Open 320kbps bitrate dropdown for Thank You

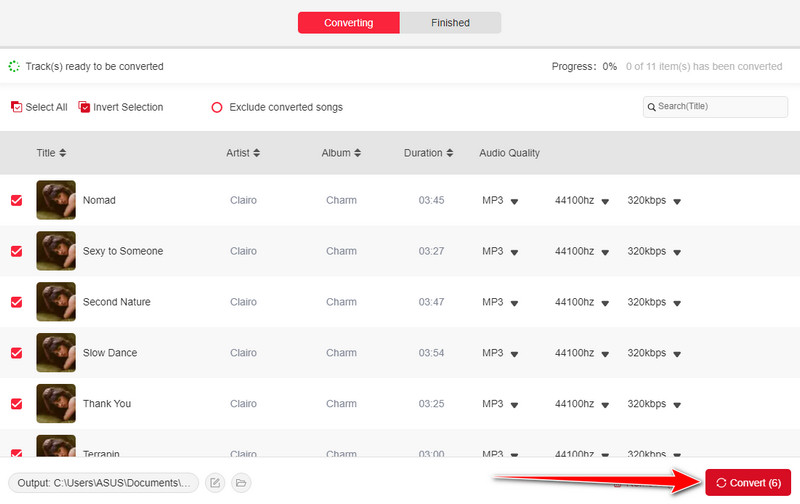[x=677, y=405]
